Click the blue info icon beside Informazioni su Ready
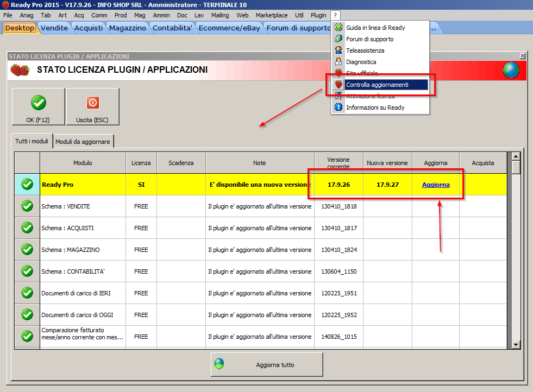Viewport: 533px width, 392px height. [338, 108]
